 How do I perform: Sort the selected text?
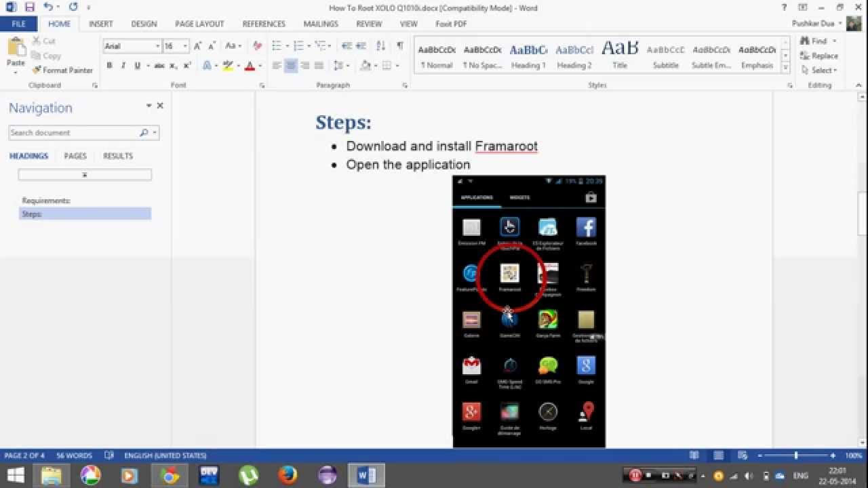pyautogui.click(x=381, y=46)
